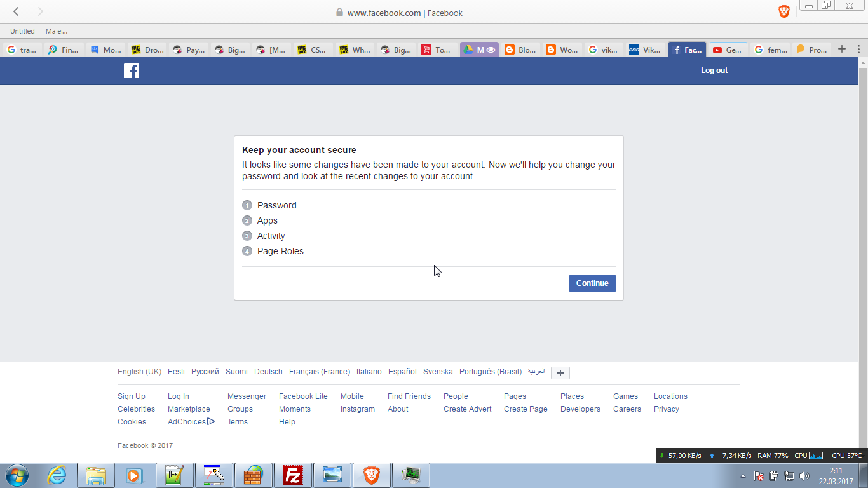Open the Notepad++ style editor in the taskbar
Image resolution: width=868 pixels, height=488 pixels.
pyautogui.click(x=175, y=475)
